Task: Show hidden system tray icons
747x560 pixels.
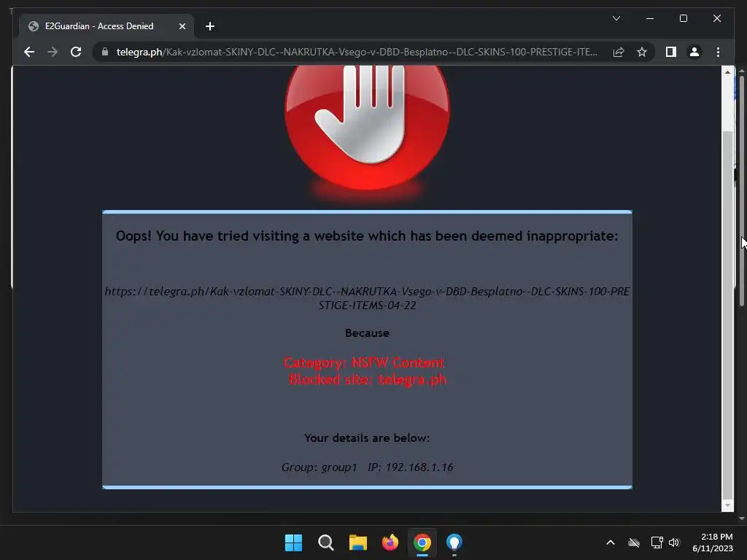Action: tap(611, 542)
